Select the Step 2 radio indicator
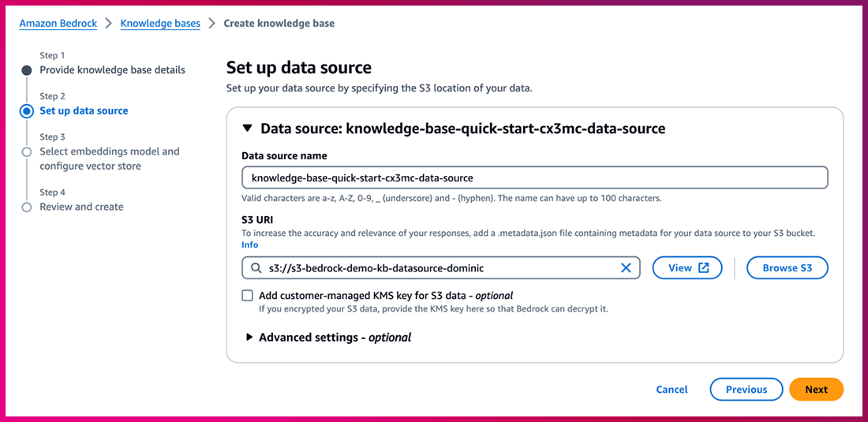 (27, 111)
